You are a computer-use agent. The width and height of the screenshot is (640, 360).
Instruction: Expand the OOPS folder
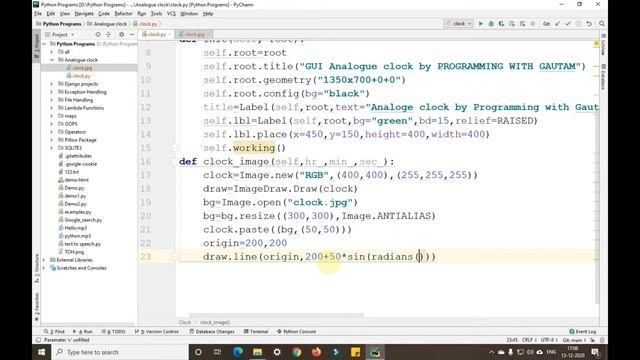tap(52, 124)
